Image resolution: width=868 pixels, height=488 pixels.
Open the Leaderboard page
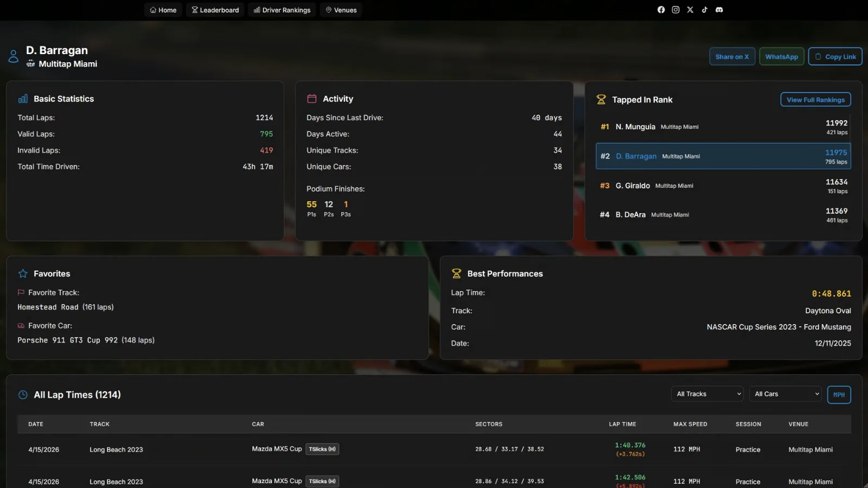tap(215, 10)
